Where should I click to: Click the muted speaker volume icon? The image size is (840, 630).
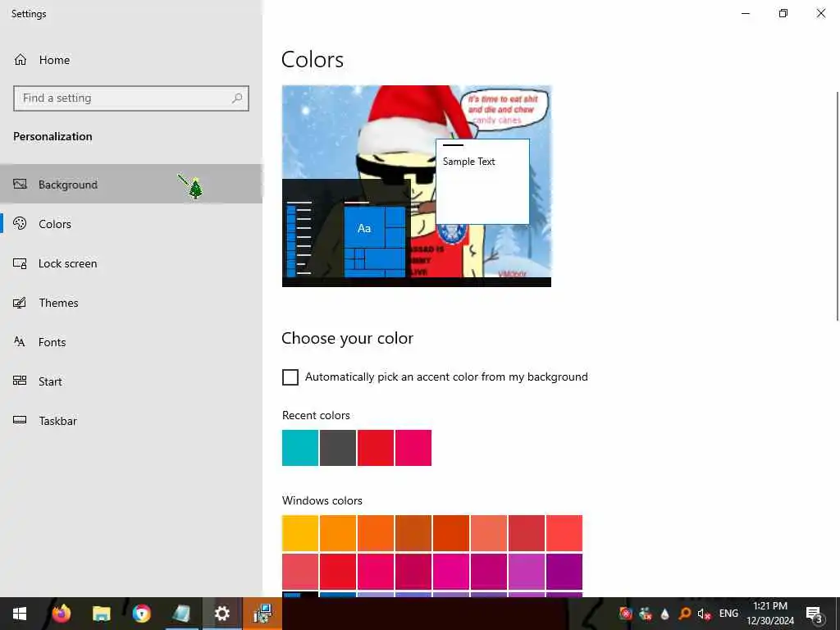704,614
